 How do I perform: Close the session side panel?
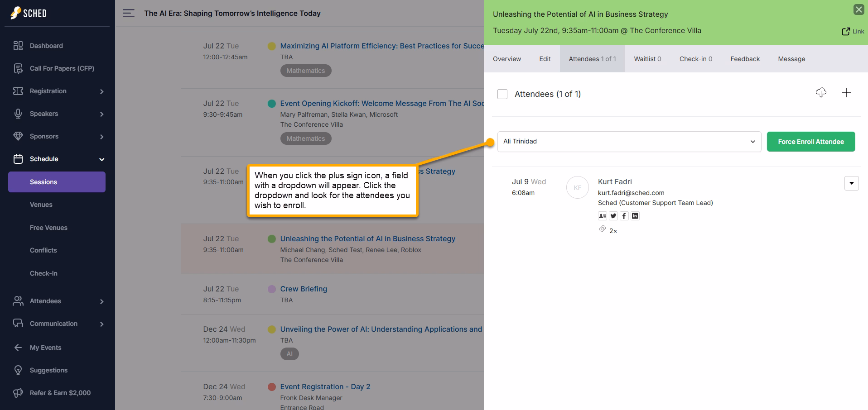tap(858, 9)
